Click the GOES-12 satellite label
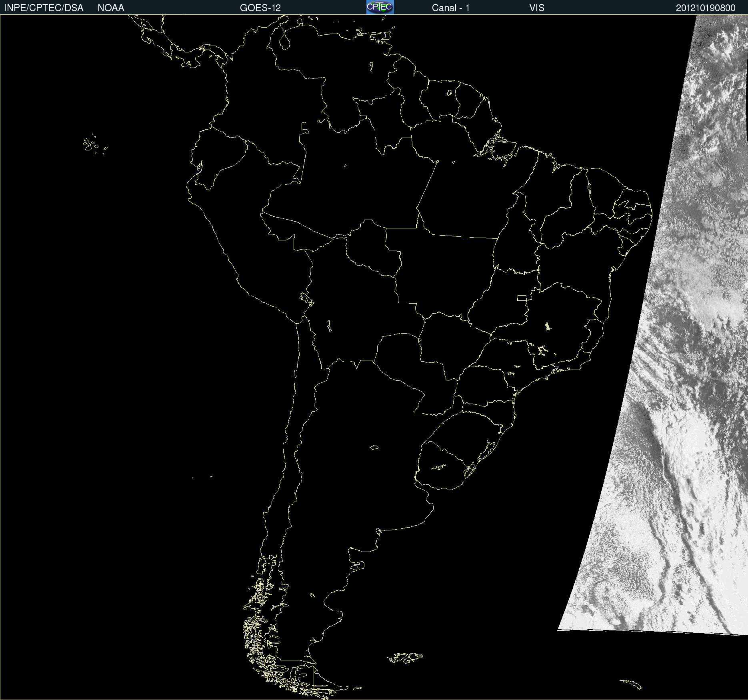The height and width of the screenshot is (700, 748). (260, 8)
